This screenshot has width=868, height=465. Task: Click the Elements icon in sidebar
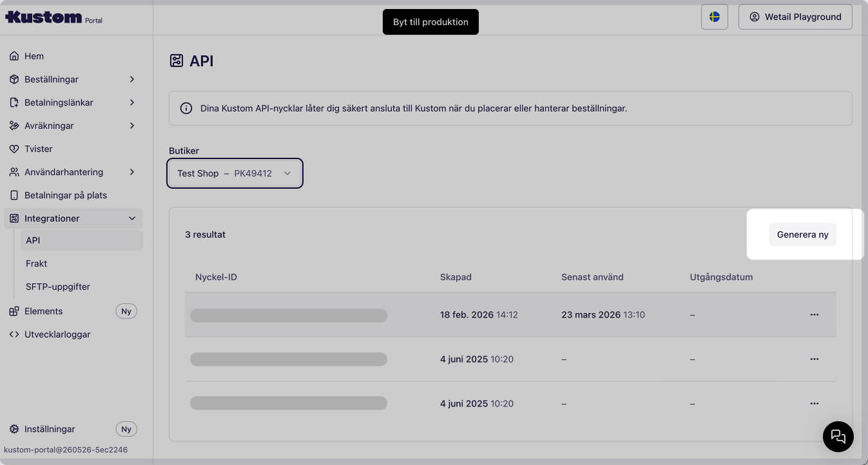[14, 311]
